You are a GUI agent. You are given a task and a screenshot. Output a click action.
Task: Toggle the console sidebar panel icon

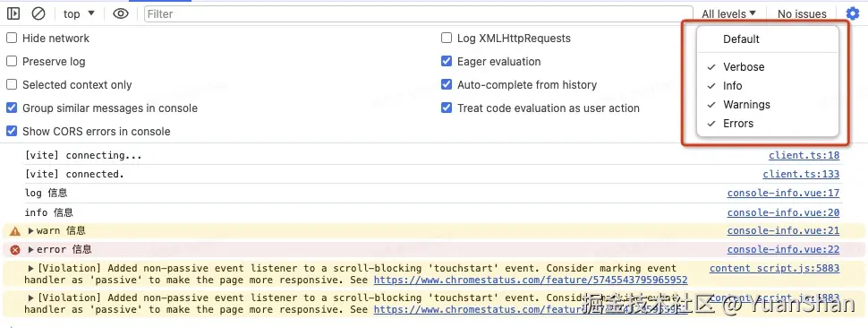click(13, 13)
